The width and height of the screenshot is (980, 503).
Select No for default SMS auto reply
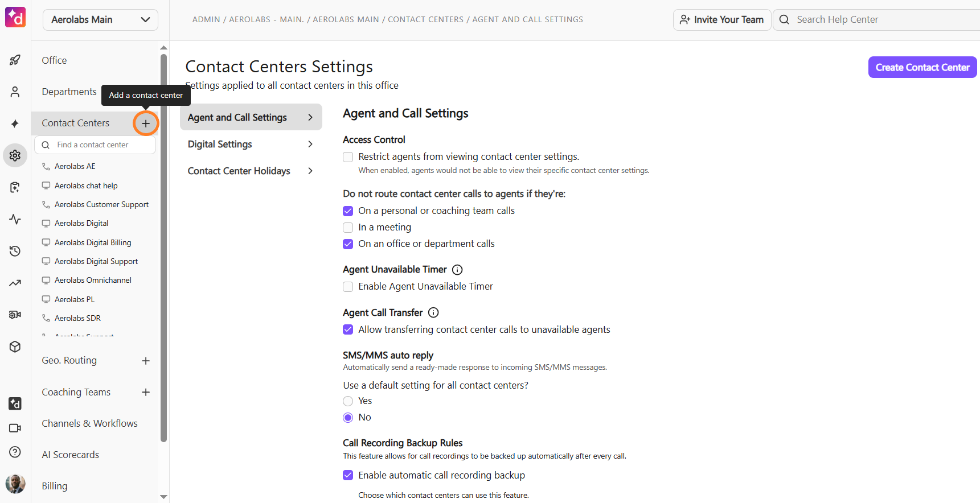tap(348, 418)
